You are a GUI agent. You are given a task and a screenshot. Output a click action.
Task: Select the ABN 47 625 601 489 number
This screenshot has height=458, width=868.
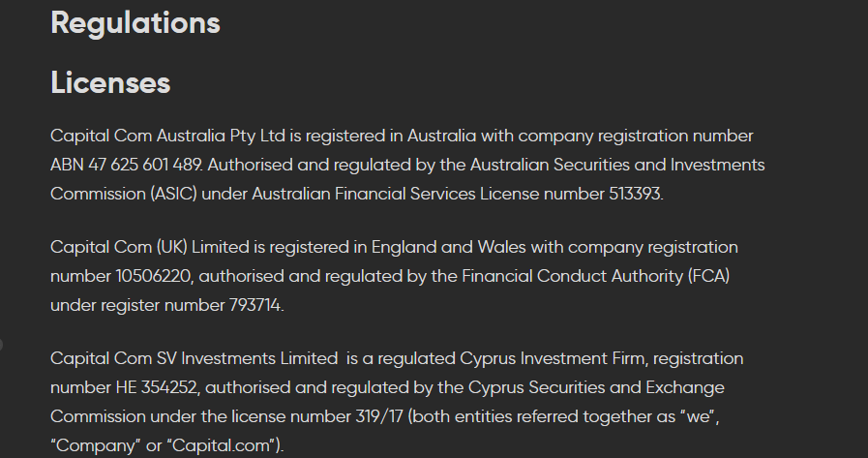pos(126,165)
